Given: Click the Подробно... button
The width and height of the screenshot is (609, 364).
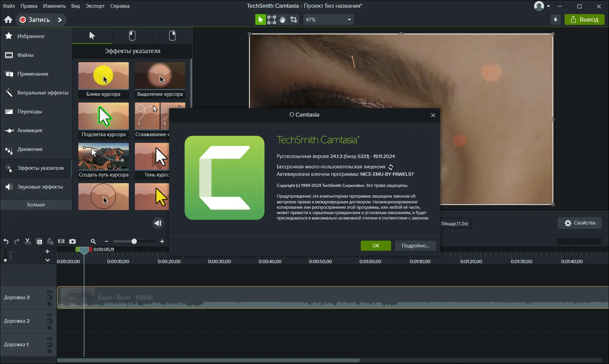Looking at the screenshot, I should click(x=416, y=246).
